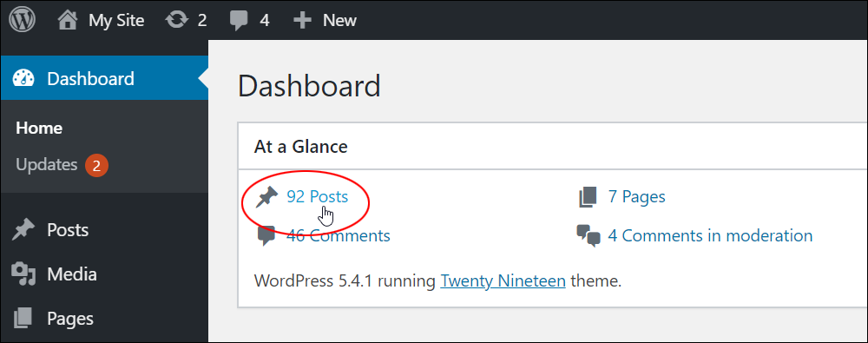The image size is (868, 343).
Task: Open the comments bubble icon in toolbar
Action: tap(240, 21)
